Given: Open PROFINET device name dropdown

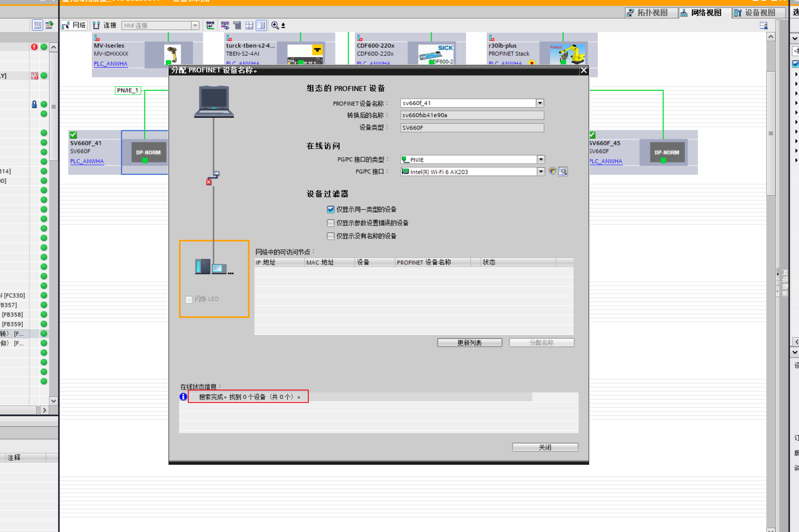Looking at the screenshot, I should pos(540,103).
